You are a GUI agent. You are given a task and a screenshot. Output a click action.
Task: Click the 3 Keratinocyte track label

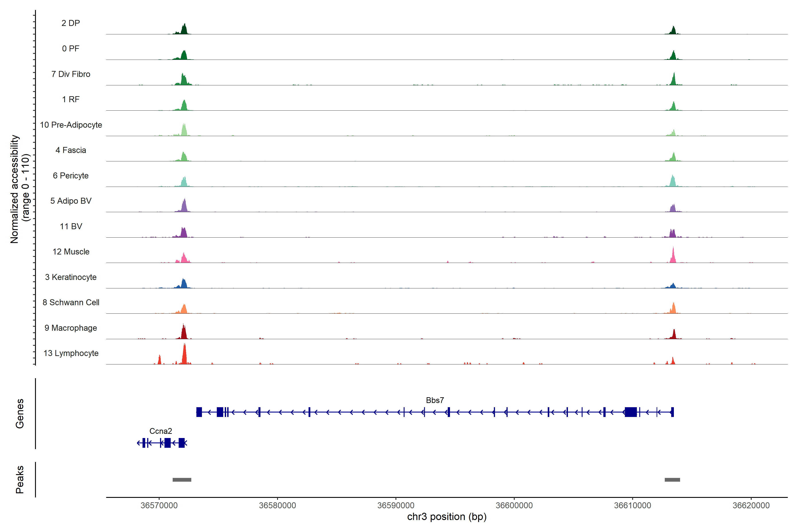pyautogui.click(x=71, y=277)
